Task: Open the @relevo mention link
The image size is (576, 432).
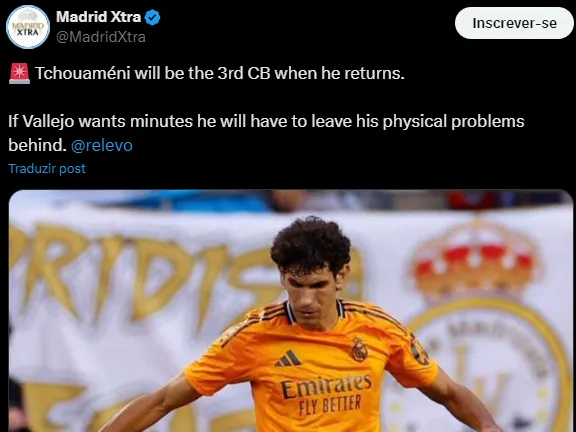Action: 102,145
